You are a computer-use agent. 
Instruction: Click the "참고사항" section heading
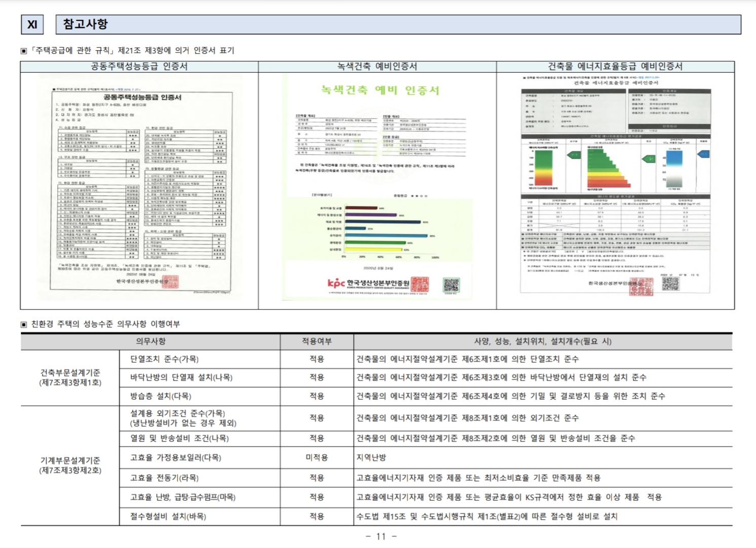point(85,24)
